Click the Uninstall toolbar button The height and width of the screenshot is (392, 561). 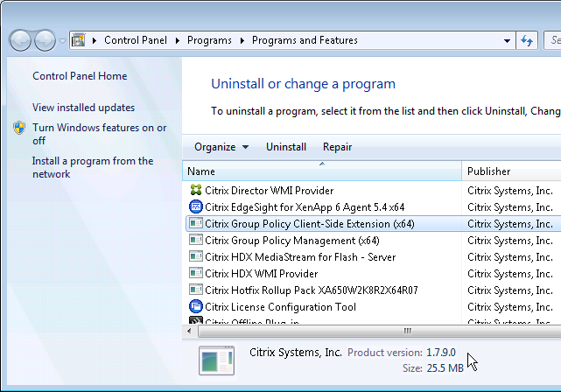(286, 147)
